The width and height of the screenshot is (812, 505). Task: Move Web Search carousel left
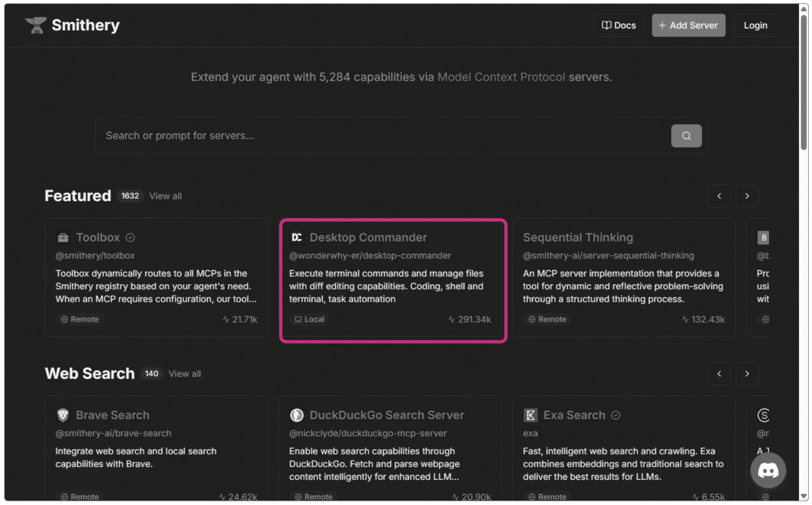click(719, 374)
